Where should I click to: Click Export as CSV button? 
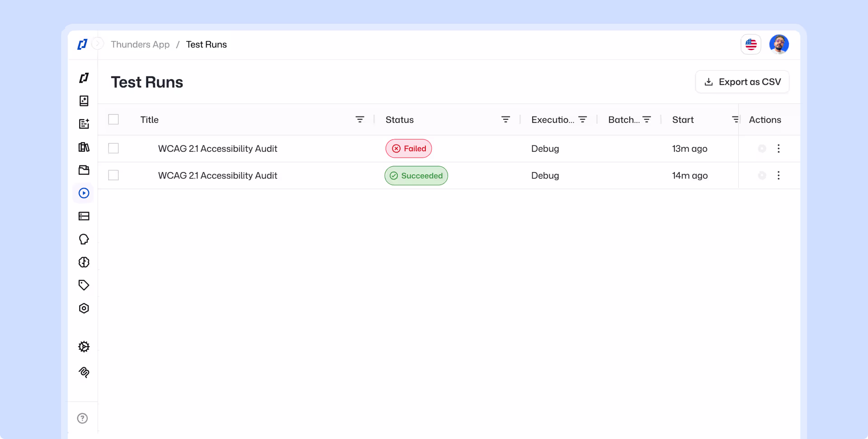742,82
